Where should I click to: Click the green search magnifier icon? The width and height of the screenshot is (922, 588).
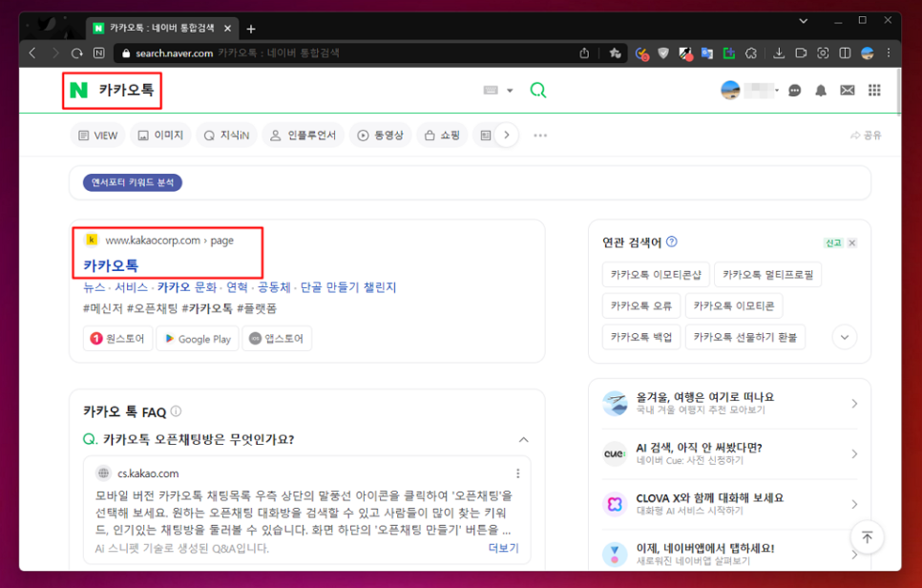(x=538, y=90)
